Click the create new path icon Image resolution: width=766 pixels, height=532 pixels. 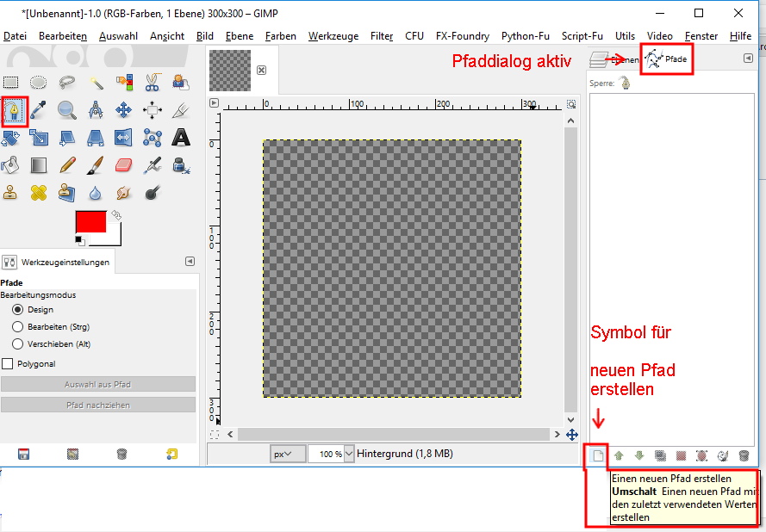point(598,456)
